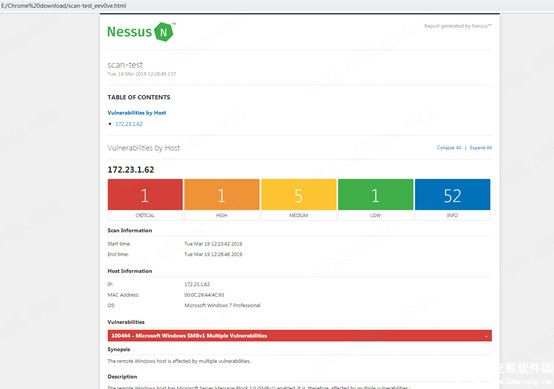The width and height of the screenshot is (554, 389).
Task: Click the Host Information heading
Action: coord(130,271)
